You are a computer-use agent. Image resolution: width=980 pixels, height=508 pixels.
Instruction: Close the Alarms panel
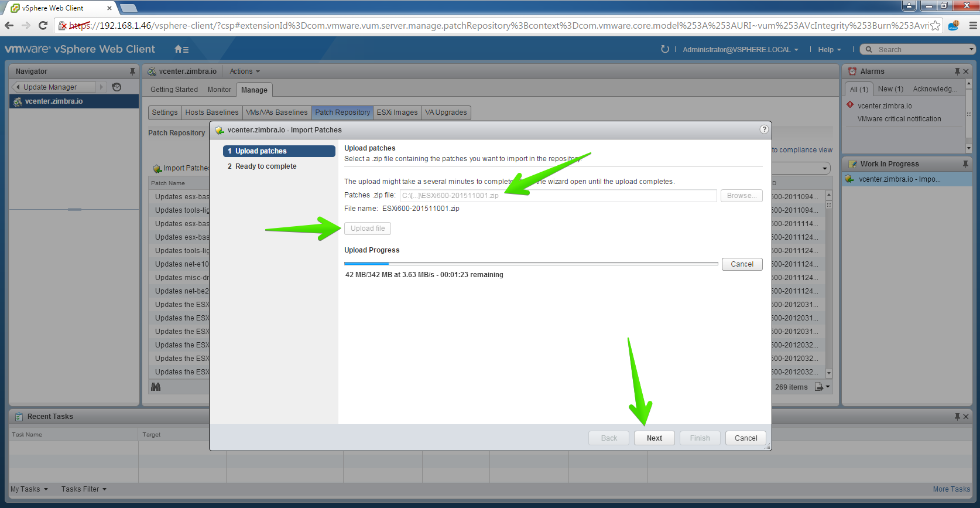coord(966,71)
